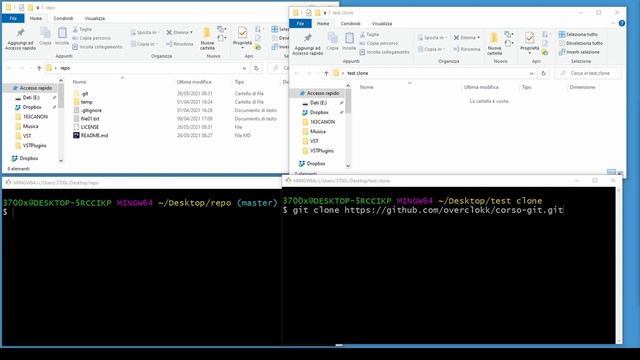This screenshot has height=360, width=640.
Task: Select Taglia in test clone window
Action: pyautogui.click(x=369, y=35)
